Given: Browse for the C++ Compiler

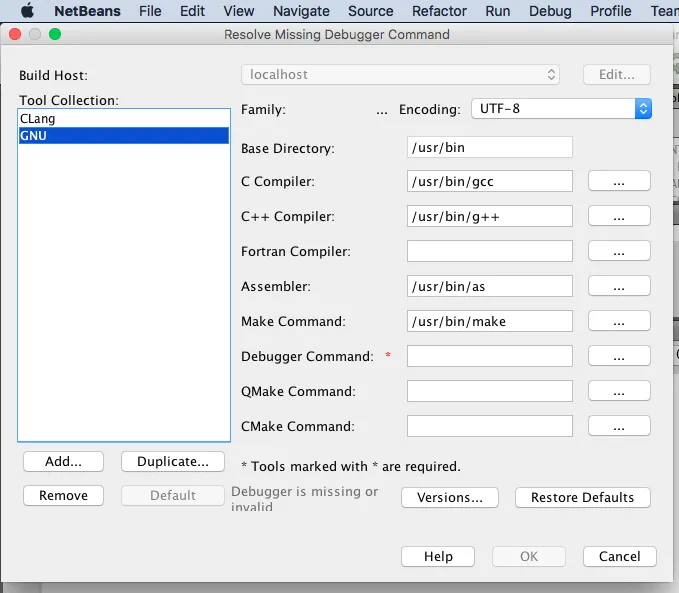Looking at the screenshot, I should (x=619, y=216).
